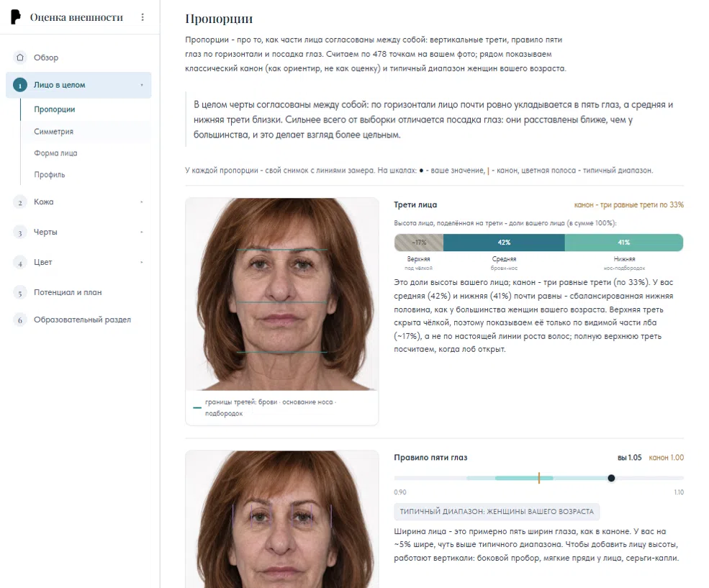The width and height of the screenshot is (709, 588).
Task: Expand the Цвет section arrow
Action: (142, 262)
